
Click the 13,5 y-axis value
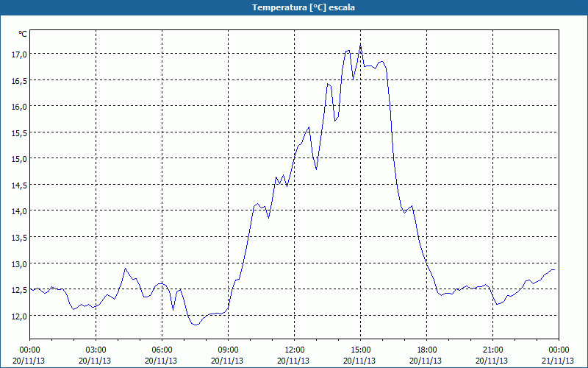point(20,238)
